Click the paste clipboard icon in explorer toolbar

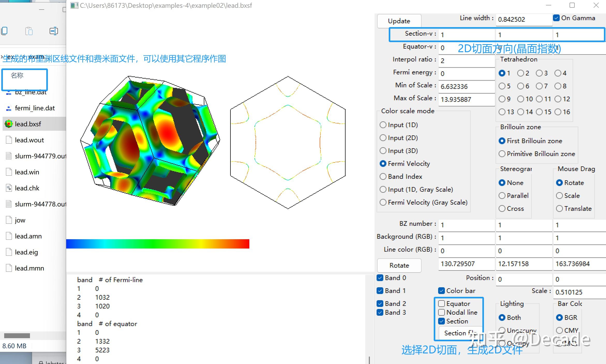[x=29, y=31]
